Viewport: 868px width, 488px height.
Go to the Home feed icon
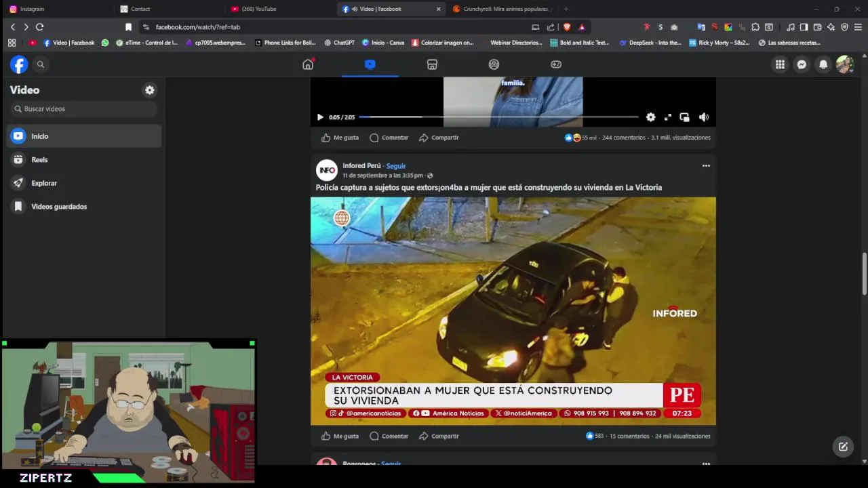308,64
